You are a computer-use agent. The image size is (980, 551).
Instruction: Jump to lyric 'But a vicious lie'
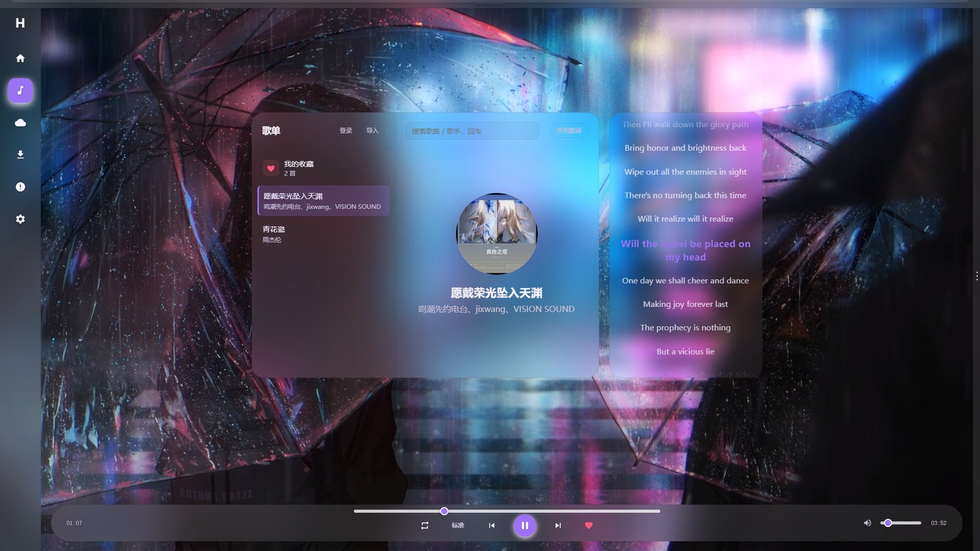tap(685, 352)
